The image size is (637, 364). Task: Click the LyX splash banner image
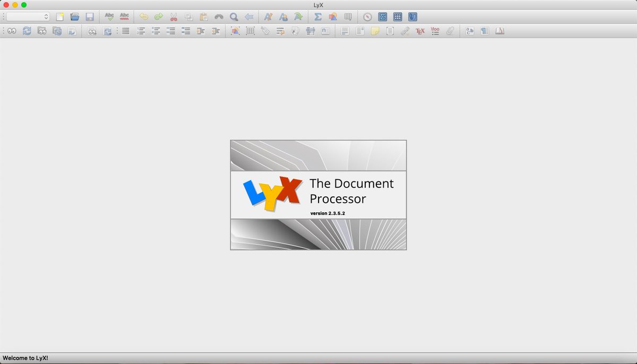(x=318, y=195)
